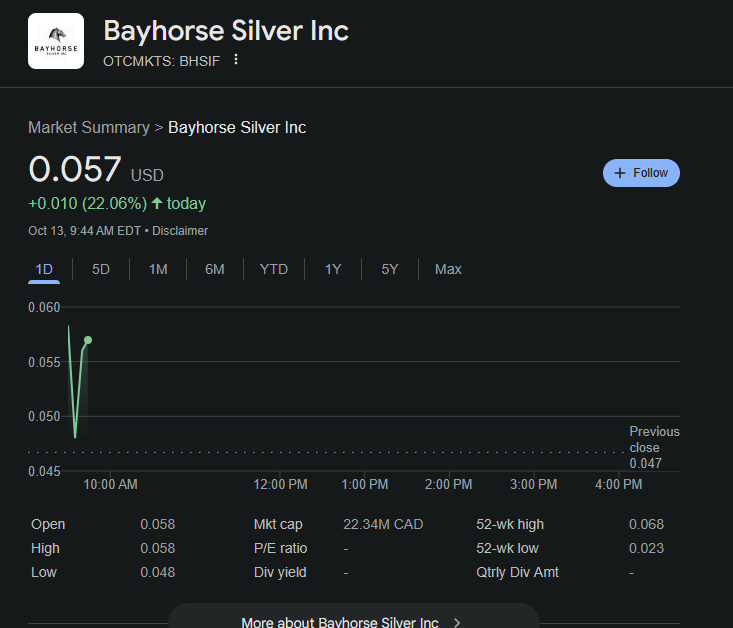Click the 52-wk low value 0.023
733x628 pixels.
(x=646, y=549)
